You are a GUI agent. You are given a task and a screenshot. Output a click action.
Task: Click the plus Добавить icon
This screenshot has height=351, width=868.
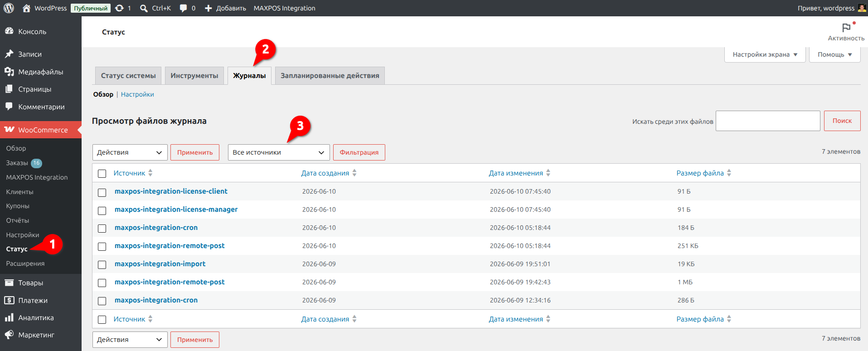[x=208, y=8]
